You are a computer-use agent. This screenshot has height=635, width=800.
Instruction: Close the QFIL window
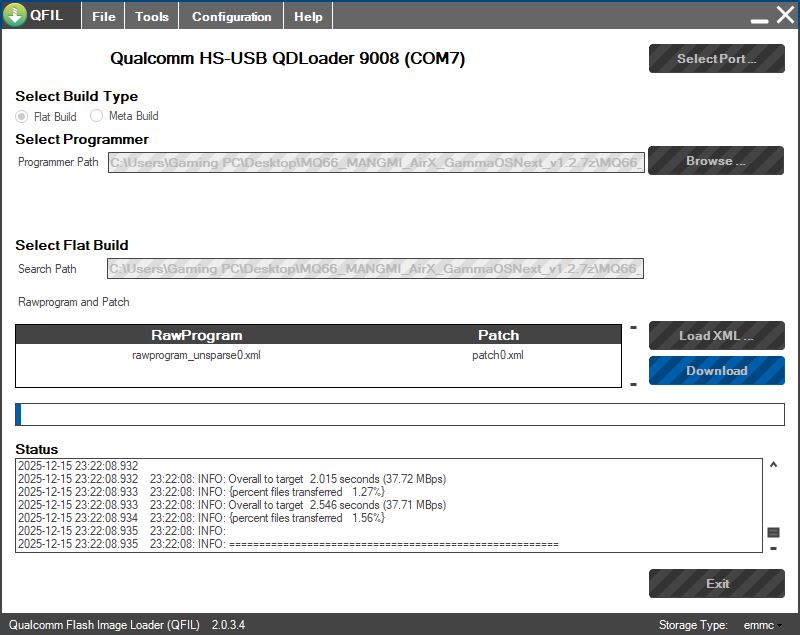click(784, 15)
